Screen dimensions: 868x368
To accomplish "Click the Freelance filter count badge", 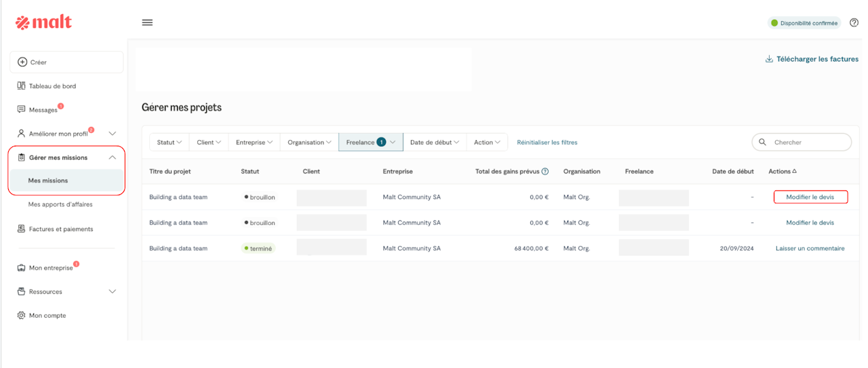I will [x=381, y=142].
